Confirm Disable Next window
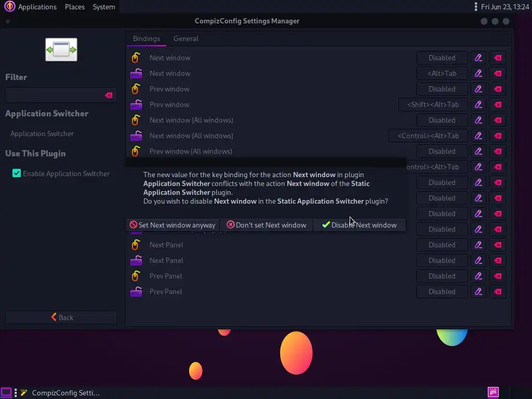532x399 pixels. click(360, 225)
